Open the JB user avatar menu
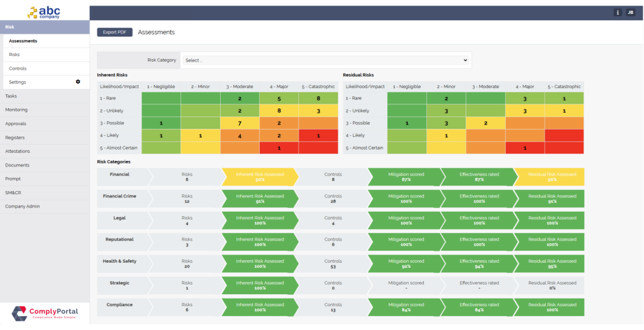Image resolution: width=644 pixels, height=330 pixels. point(630,12)
